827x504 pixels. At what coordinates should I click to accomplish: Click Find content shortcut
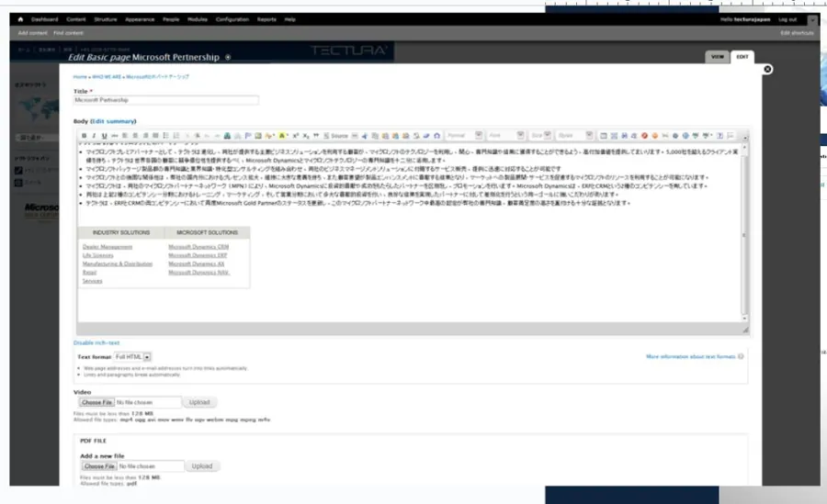pyautogui.click(x=68, y=33)
